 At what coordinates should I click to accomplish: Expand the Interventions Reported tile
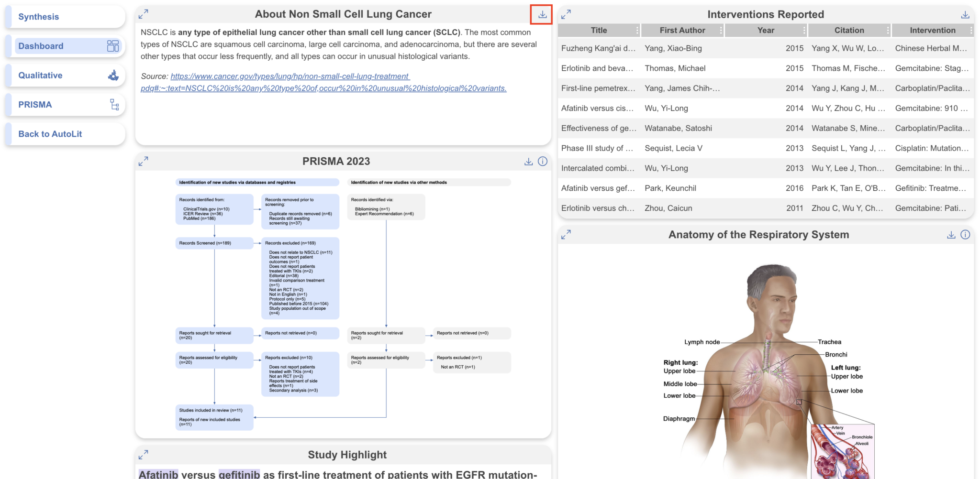pyautogui.click(x=567, y=14)
